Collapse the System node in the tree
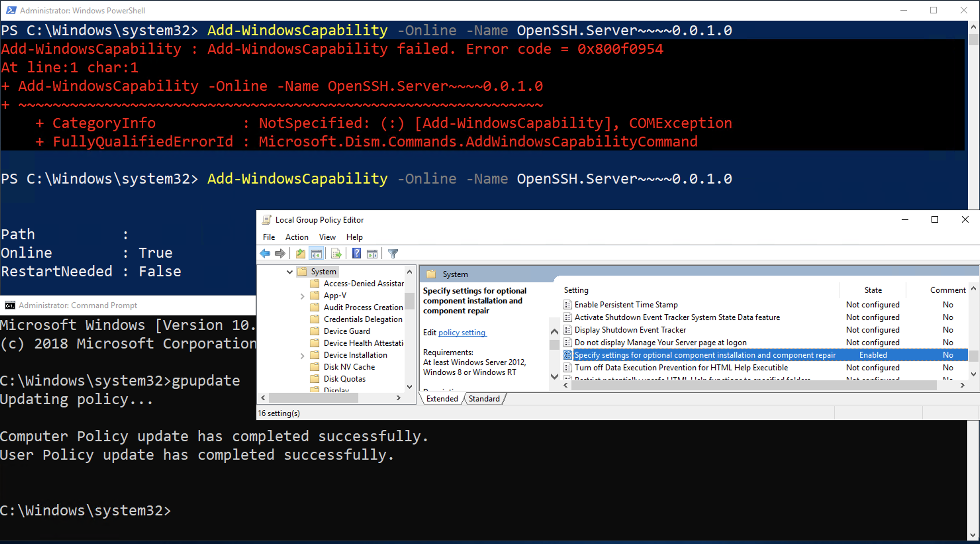 [289, 272]
